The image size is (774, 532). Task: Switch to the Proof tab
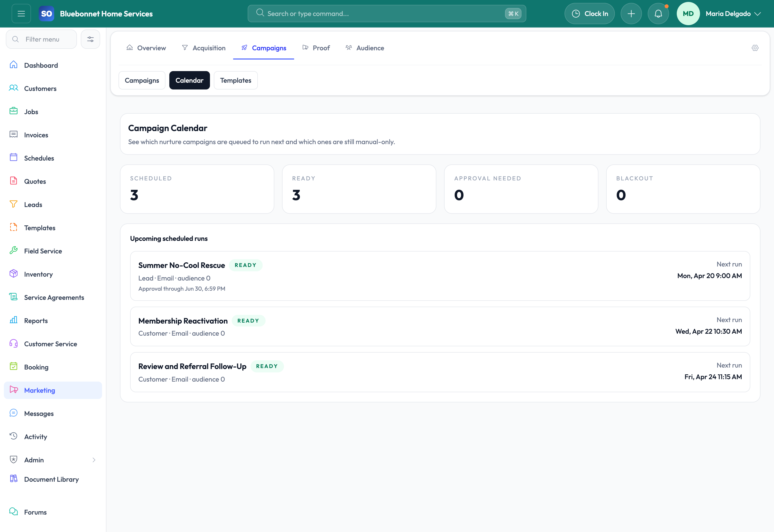pyautogui.click(x=316, y=48)
